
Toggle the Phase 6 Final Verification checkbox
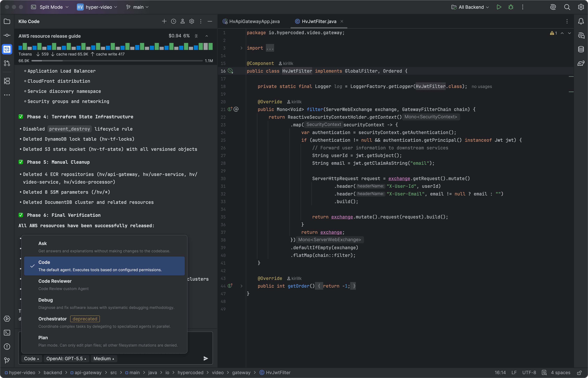click(21, 215)
